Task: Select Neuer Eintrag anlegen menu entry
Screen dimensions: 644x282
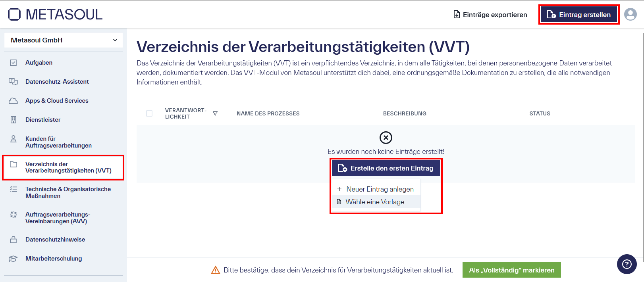Action: [376, 189]
